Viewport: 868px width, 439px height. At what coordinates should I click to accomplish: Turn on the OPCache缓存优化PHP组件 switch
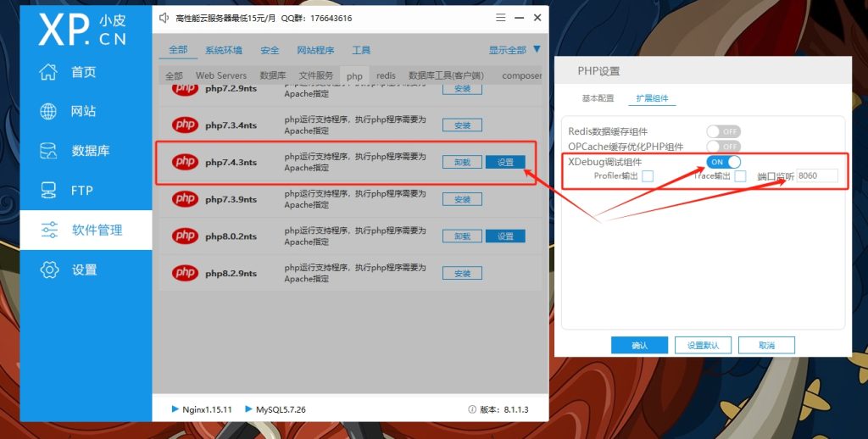[x=723, y=147]
